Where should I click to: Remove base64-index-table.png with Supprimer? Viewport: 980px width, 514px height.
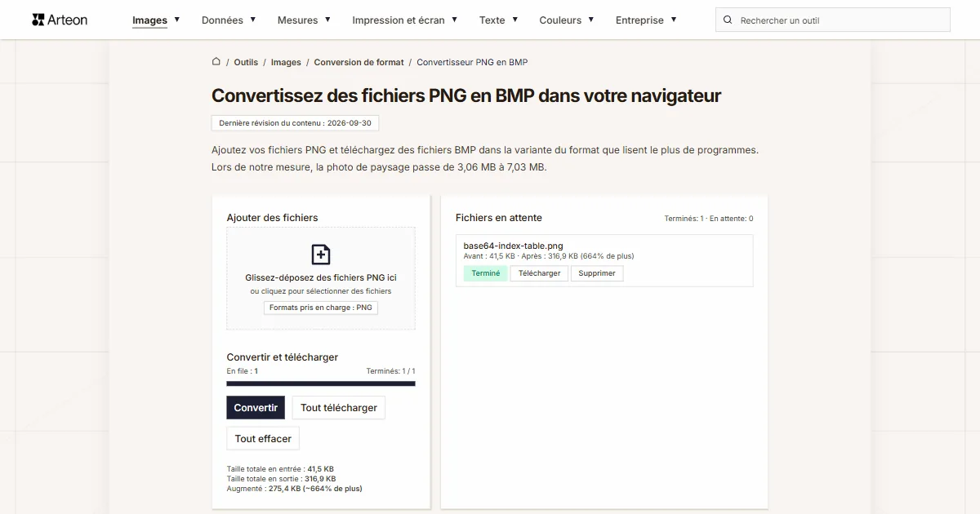pos(597,273)
